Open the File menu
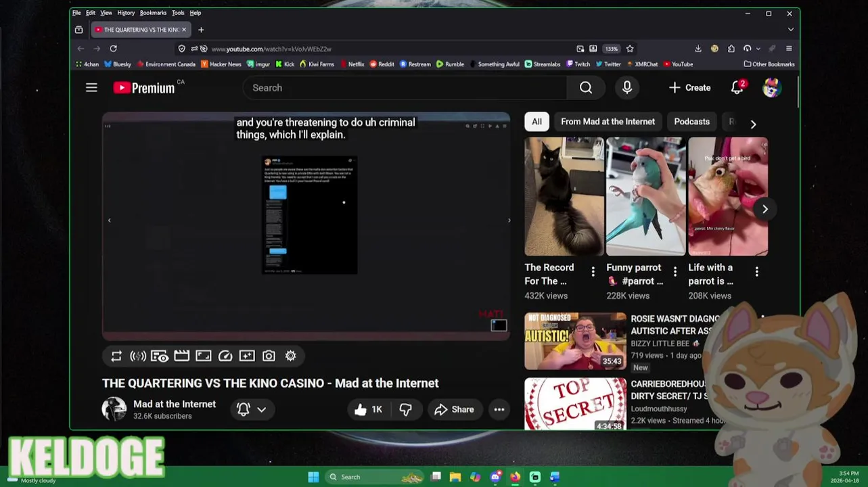 click(76, 13)
